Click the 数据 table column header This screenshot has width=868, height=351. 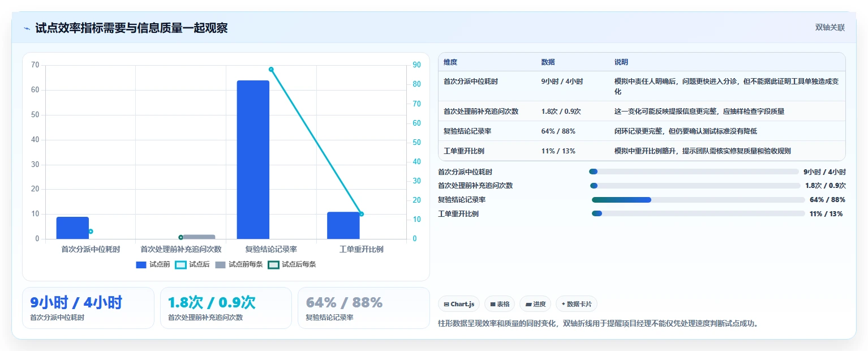(x=548, y=62)
